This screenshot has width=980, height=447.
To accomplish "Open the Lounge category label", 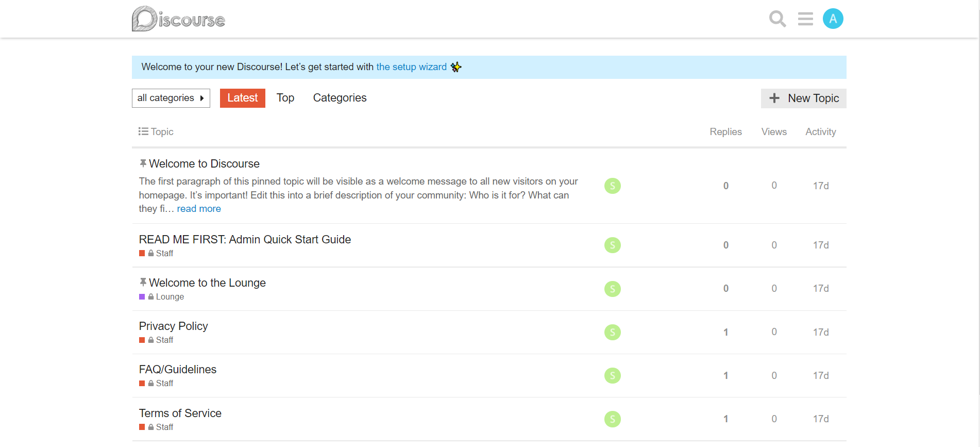I will click(170, 296).
